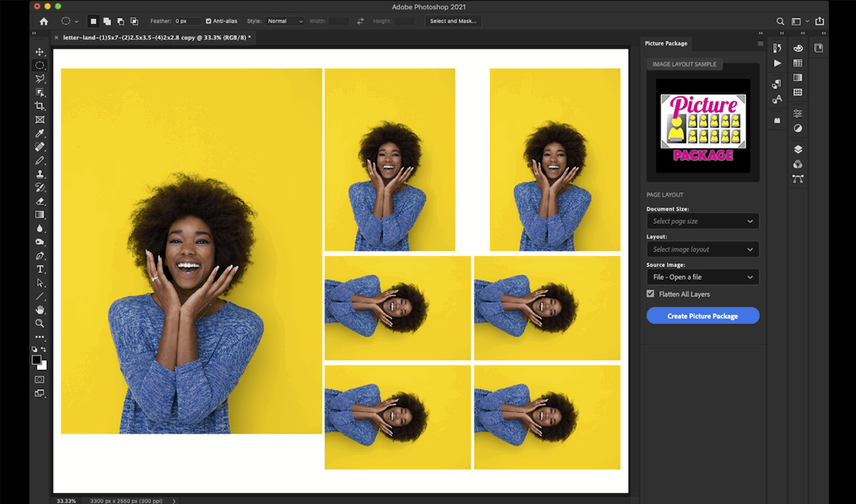Expand the Select image layout dropdown
Viewport: 856px width, 504px height.
point(703,250)
